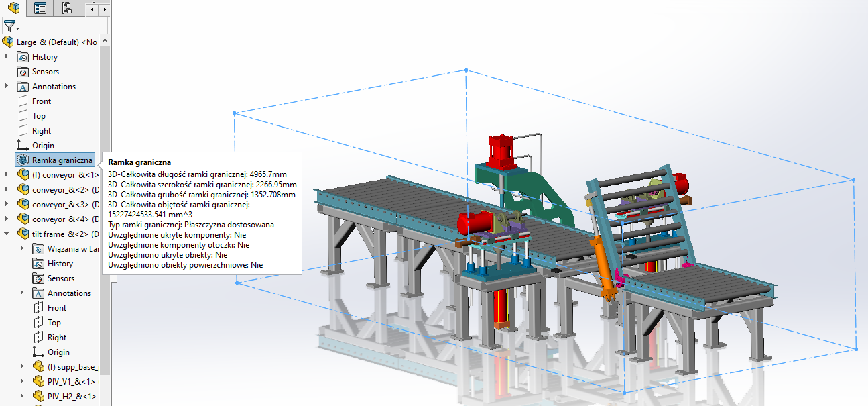Click the Front plane icon under tilt frame

click(38, 308)
